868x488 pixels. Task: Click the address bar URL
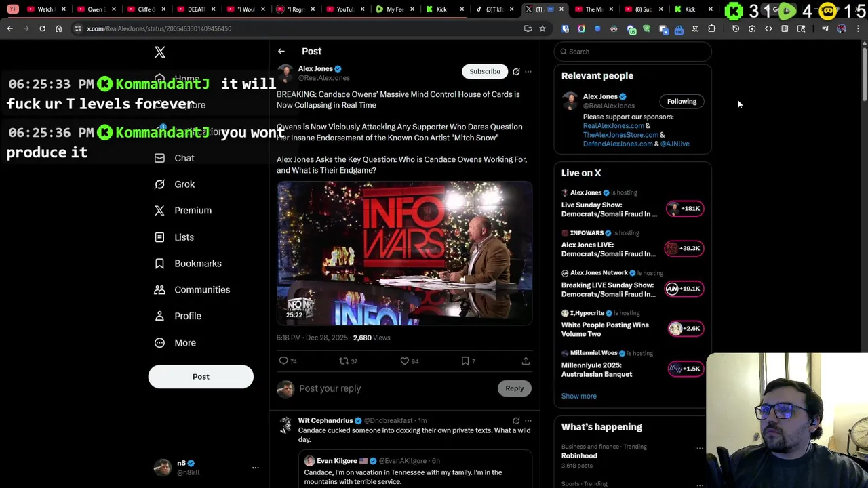159,28
